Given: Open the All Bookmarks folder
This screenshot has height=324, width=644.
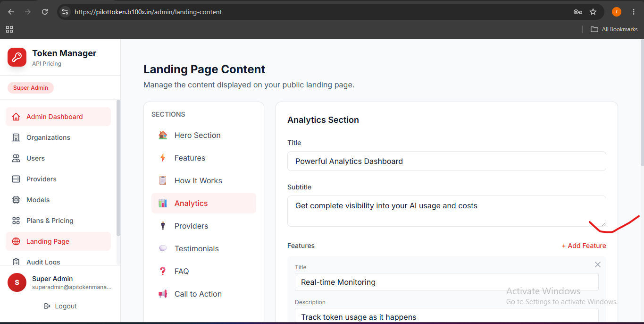Looking at the screenshot, I should click(614, 29).
